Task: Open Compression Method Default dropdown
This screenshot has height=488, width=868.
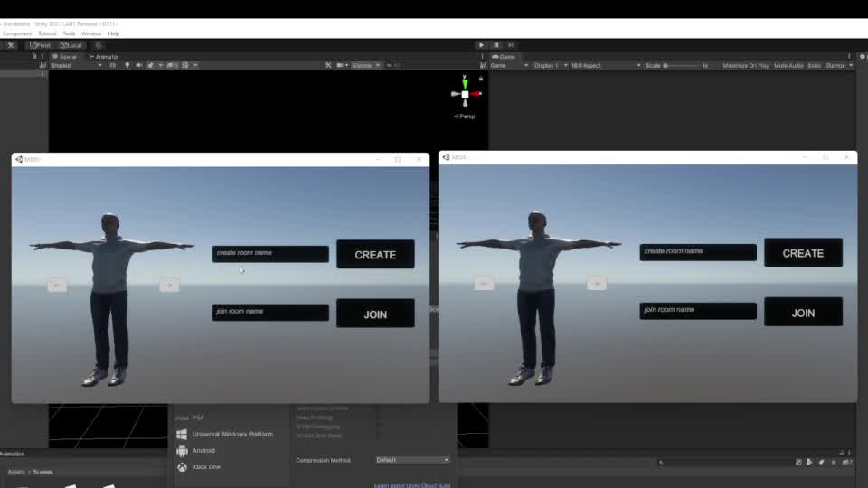Action: (412, 460)
